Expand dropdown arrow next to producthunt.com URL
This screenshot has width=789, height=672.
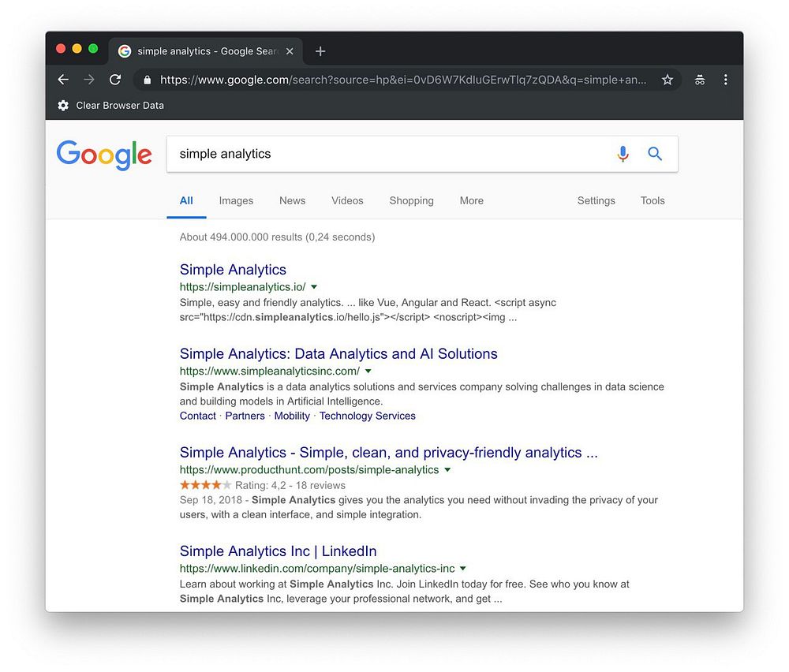(447, 470)
